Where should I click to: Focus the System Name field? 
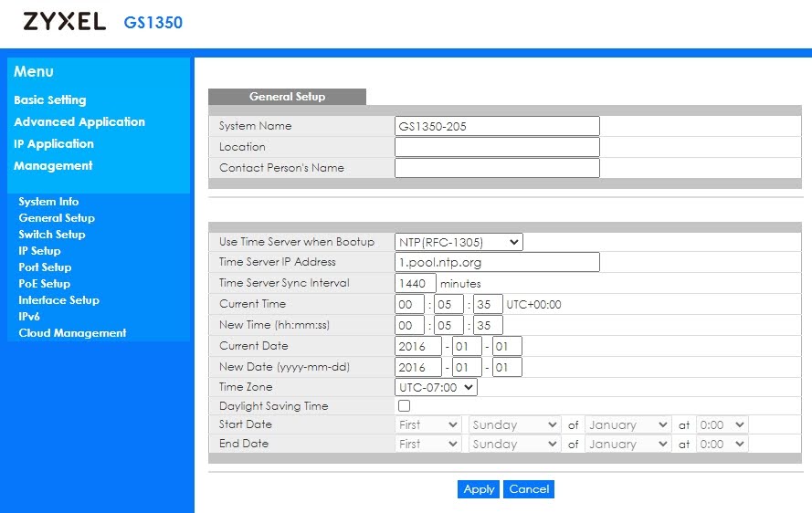497,126
